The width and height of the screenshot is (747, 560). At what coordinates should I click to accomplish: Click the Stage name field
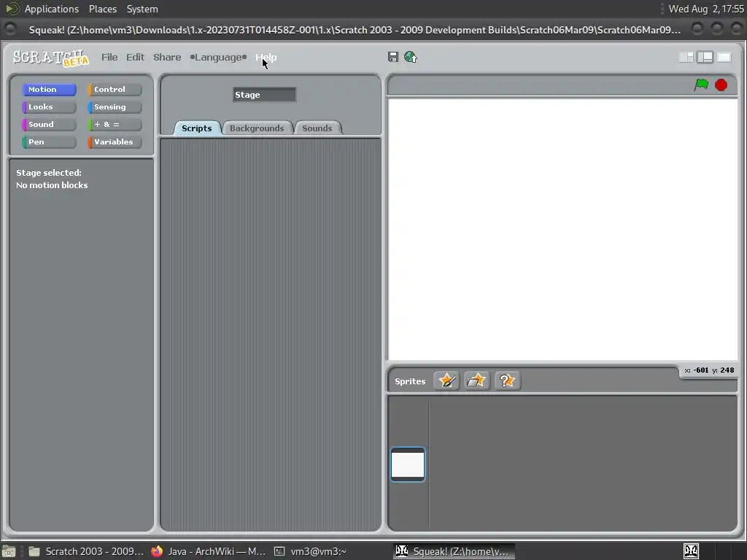(264, 95)
